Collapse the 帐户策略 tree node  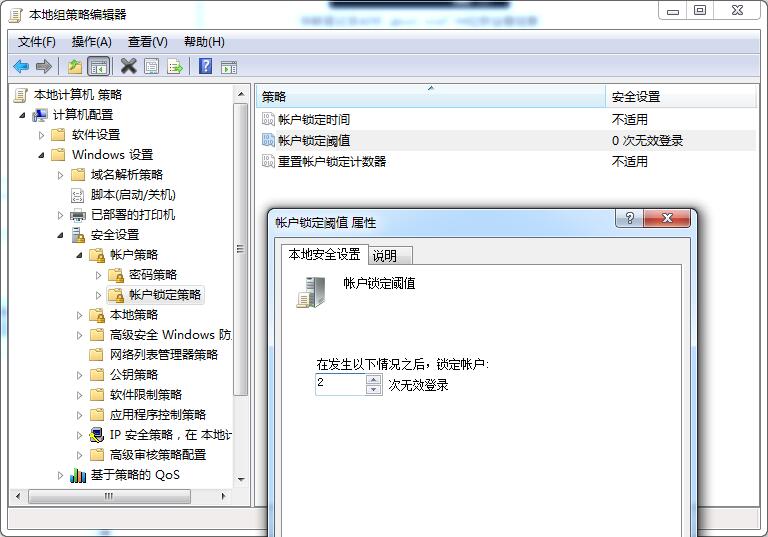click(80, 255)
